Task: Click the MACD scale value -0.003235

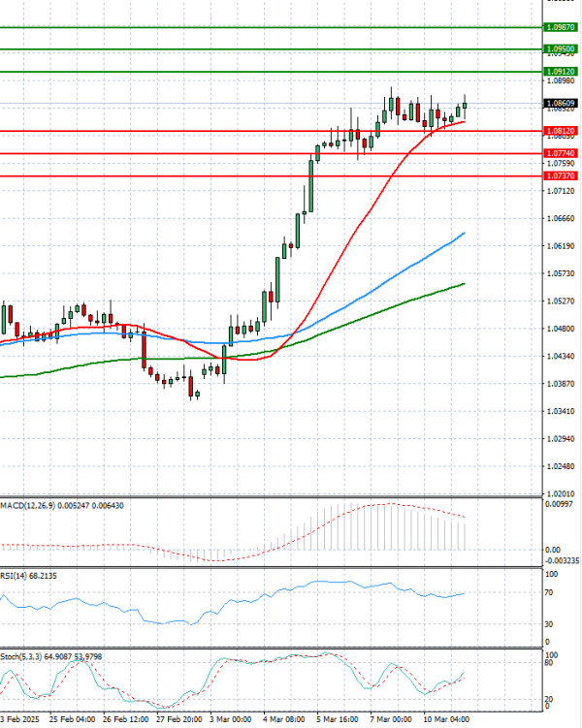Action: pyautogui.click(x=562, y=561)
